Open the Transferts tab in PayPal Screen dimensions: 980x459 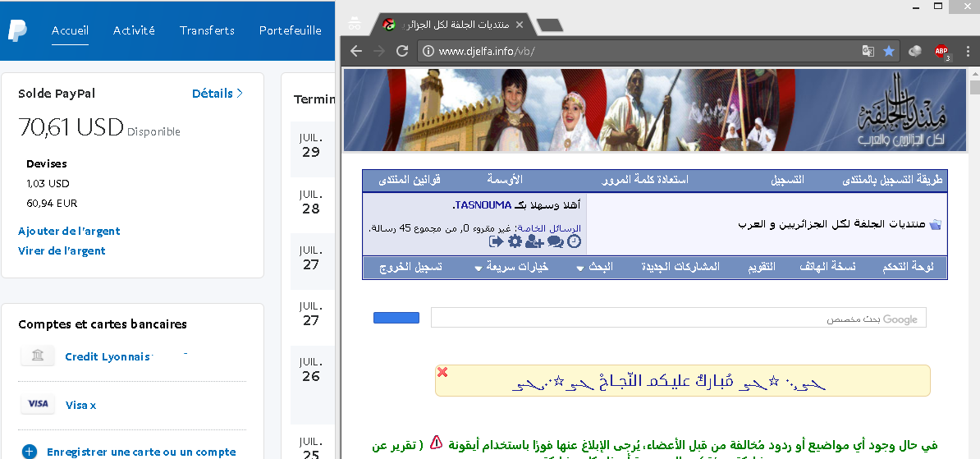pyautogui.click(x=207, y=30)
